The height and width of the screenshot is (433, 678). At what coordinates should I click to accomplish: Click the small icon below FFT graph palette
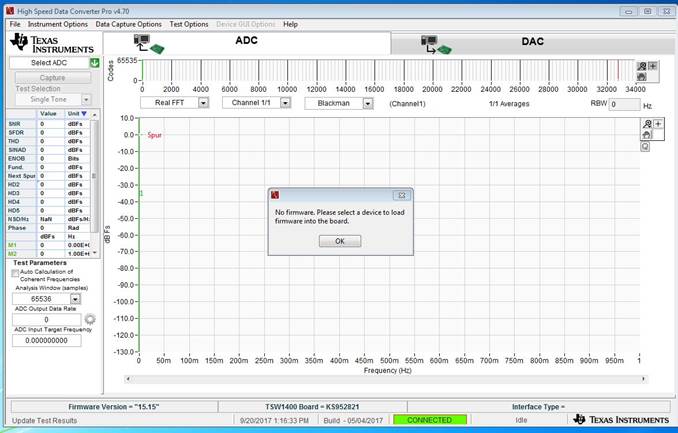pyautogui.click(x=645, y=147)
